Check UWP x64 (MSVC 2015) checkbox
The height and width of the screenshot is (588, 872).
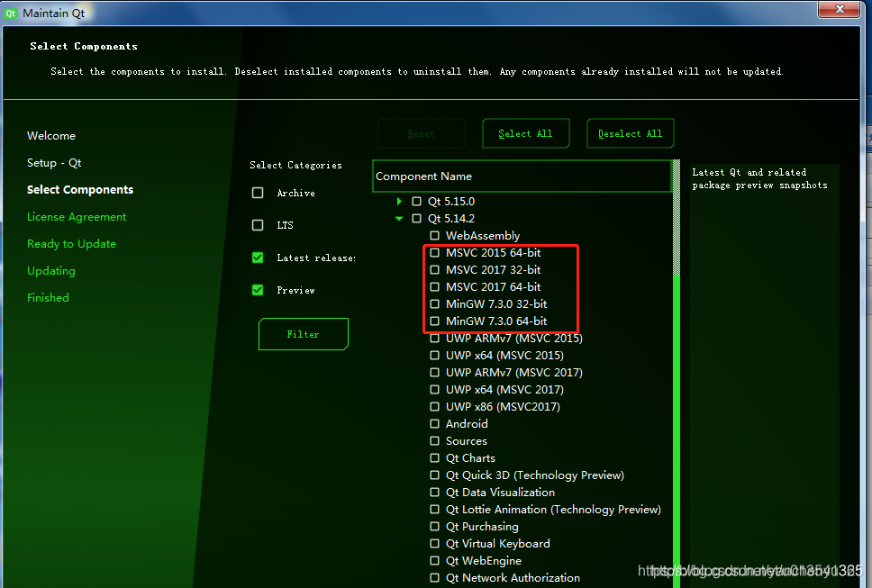(434, 355)
